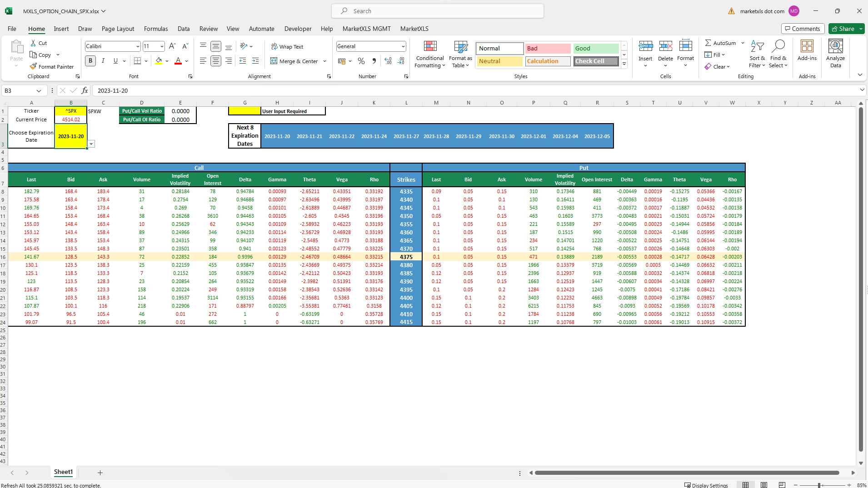
Task: Open the File menu
Action: (x=12, y=29)
